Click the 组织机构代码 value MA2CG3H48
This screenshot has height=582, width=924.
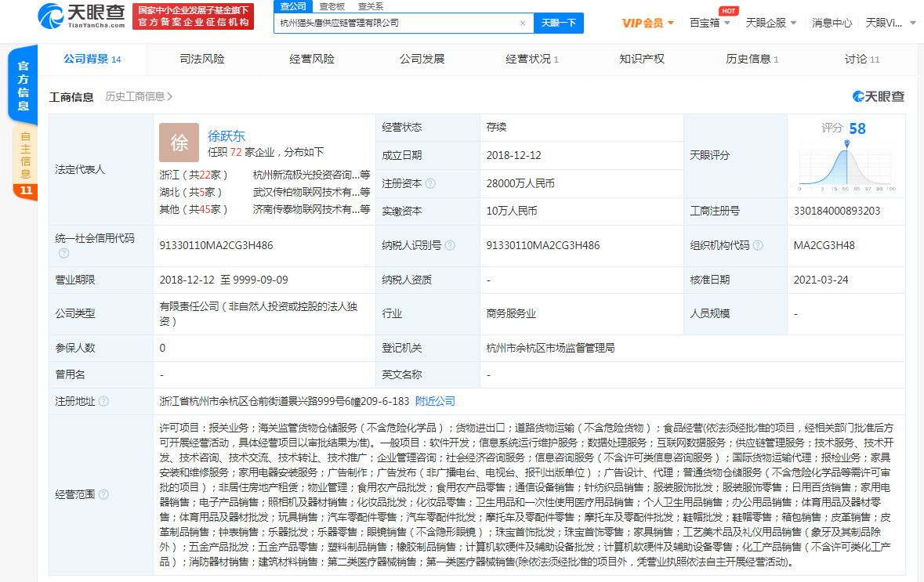coord(824,245)
